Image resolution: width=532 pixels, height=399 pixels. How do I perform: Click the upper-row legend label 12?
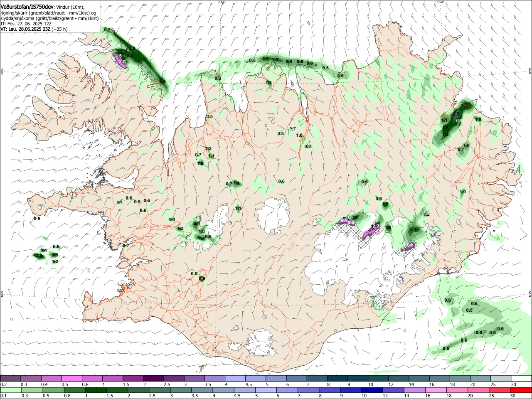coord(391,384)
